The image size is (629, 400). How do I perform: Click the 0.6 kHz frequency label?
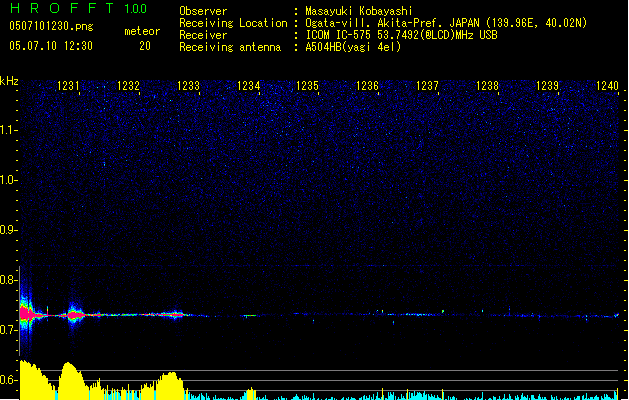(8, 380)
